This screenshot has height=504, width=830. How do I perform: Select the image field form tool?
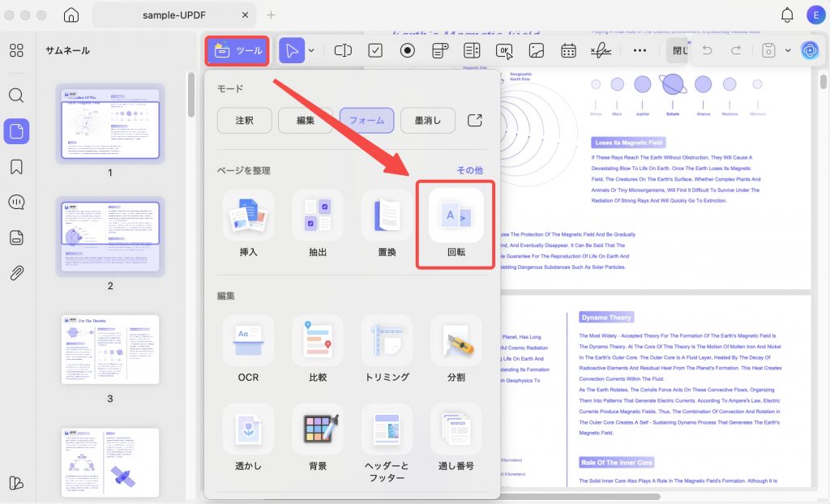click(x=537, y=51)
